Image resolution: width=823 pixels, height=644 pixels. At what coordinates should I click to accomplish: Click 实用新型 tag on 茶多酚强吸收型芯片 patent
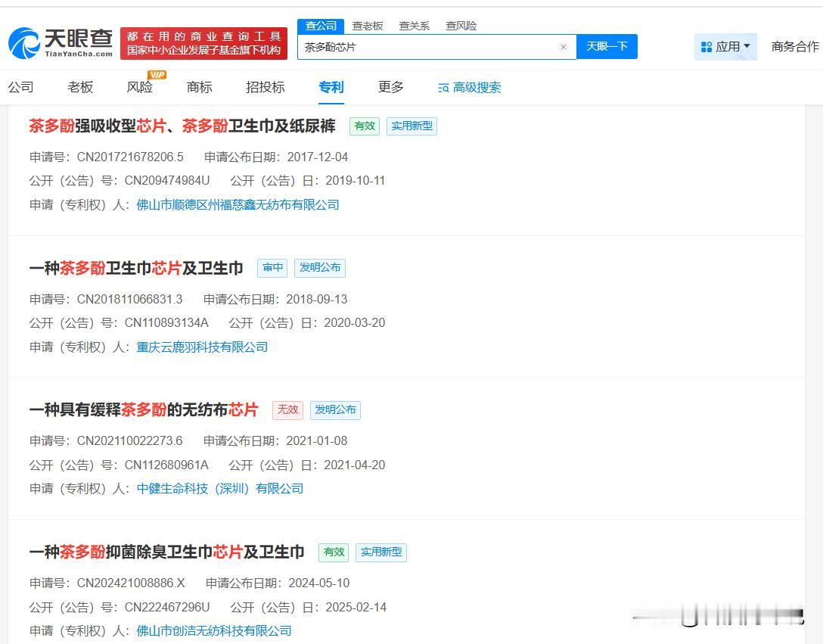(x=412, y=126)
